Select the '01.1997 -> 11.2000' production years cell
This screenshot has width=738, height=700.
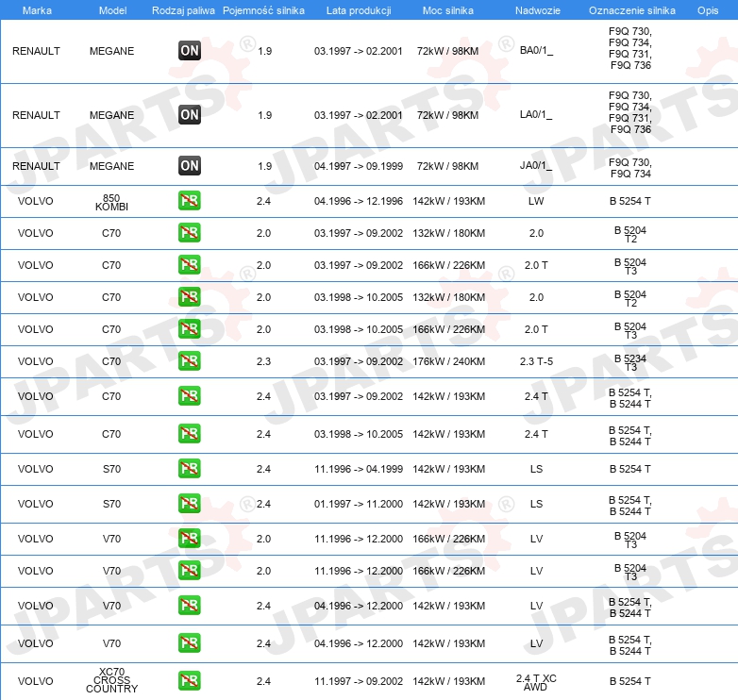(359, 504)
